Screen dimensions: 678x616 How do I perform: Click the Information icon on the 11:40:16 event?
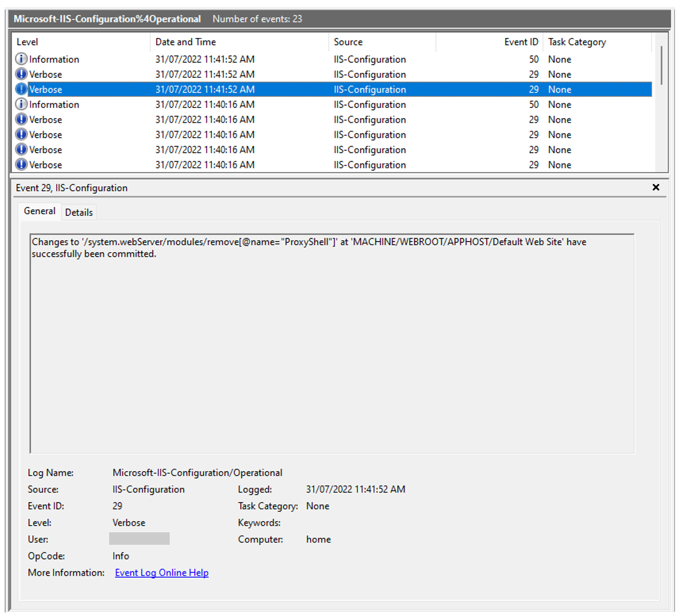tap(21, 104)
